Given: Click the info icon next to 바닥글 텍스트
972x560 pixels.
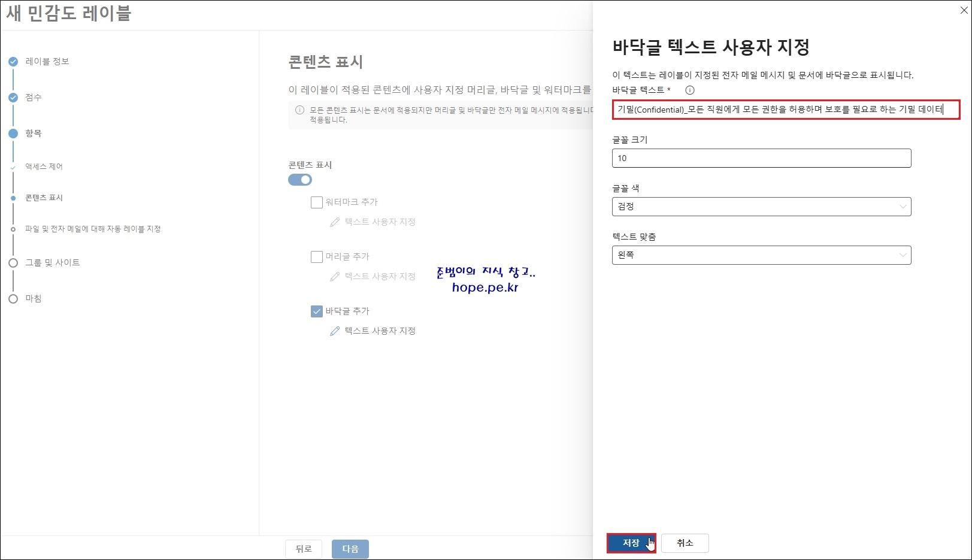Looking at the screenshot, I should click(x=690, y=90).
